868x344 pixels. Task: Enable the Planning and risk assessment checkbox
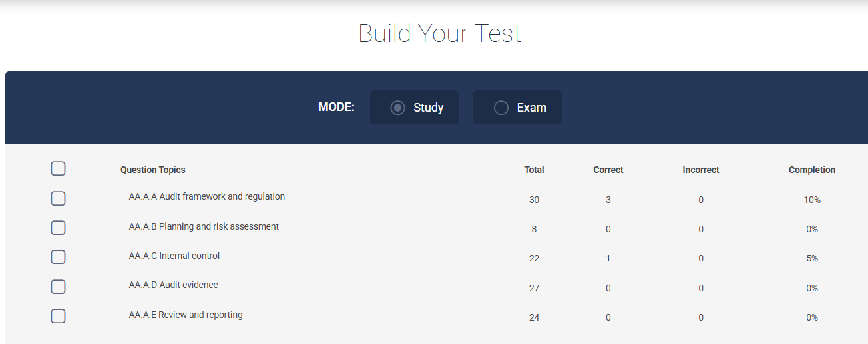(x=58, y=228)
